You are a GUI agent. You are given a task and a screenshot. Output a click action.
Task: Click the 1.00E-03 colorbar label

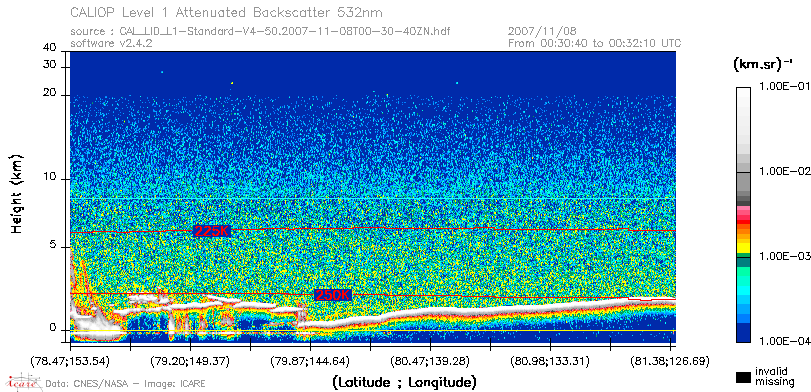pos(784,257)
